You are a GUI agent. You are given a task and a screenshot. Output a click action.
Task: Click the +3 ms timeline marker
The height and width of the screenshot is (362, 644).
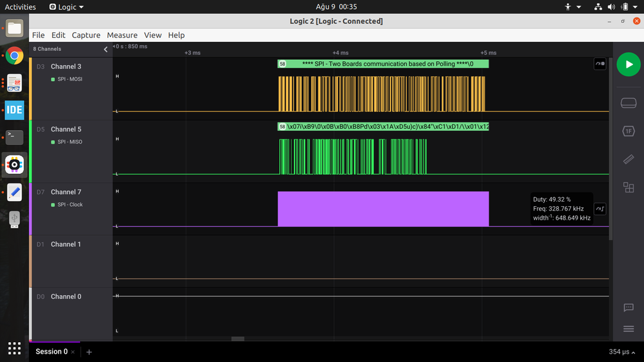pyautogui.click(x=192, y=53)
